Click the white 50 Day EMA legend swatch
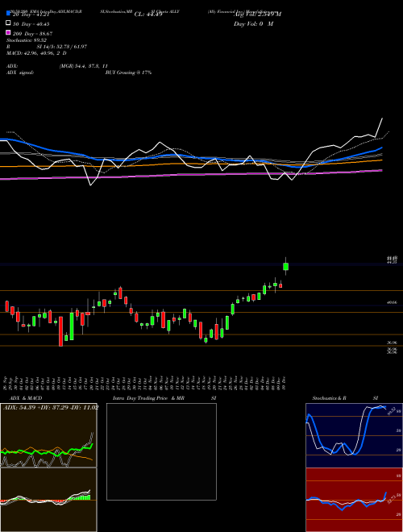 click(8, 23)
